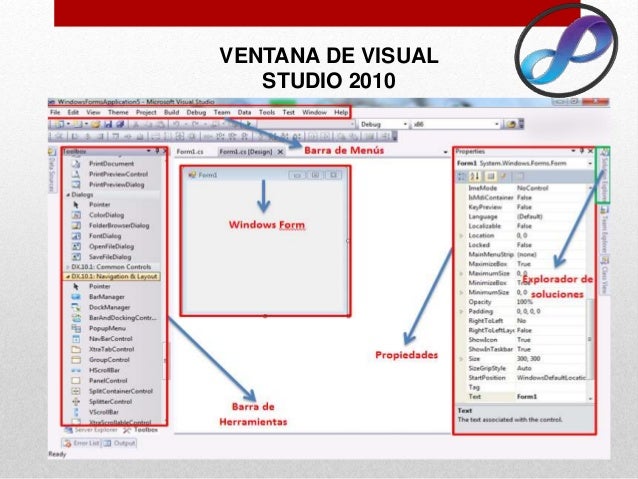Open the Tools menu
Screen dimensions: 638x479
(x=267, y=112)
